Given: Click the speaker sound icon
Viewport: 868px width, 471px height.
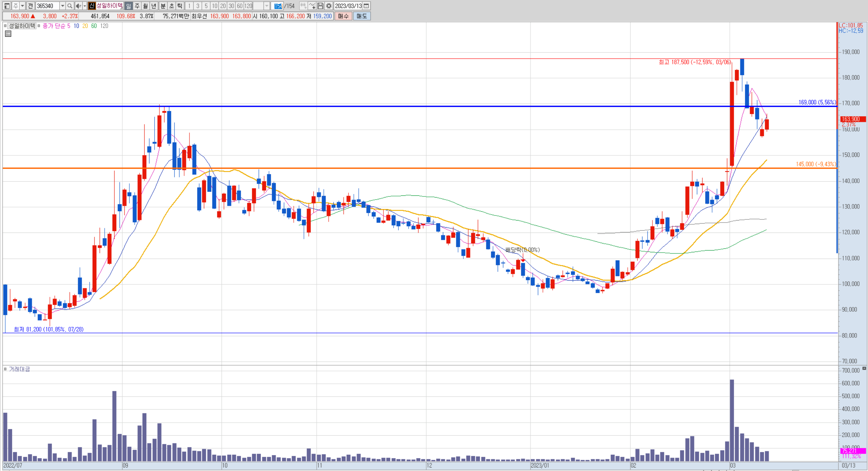Looking at the screenshot, I should (x=78, y=6).
